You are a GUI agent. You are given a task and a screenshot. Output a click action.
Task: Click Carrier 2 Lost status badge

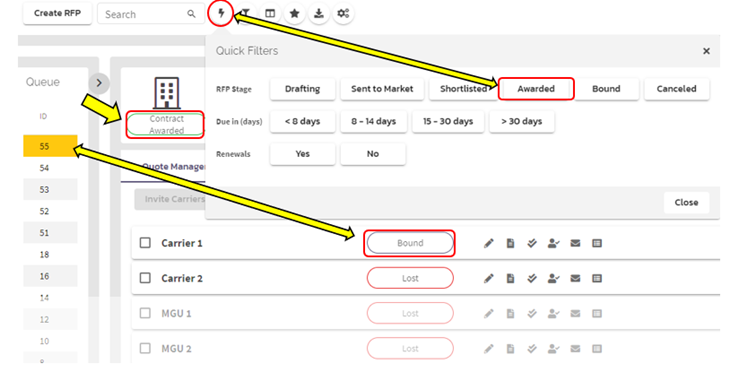coord(410,279)
